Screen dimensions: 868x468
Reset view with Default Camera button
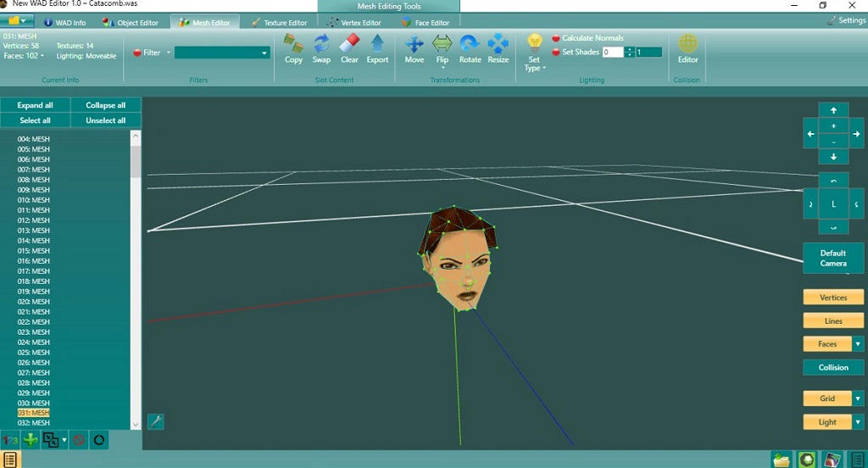coord(833,258)
